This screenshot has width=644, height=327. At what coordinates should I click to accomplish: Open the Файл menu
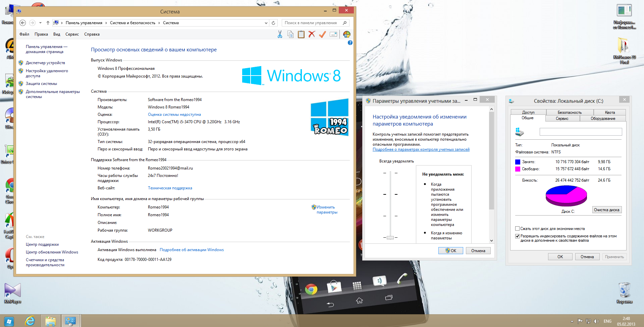(x=24, y=34)
